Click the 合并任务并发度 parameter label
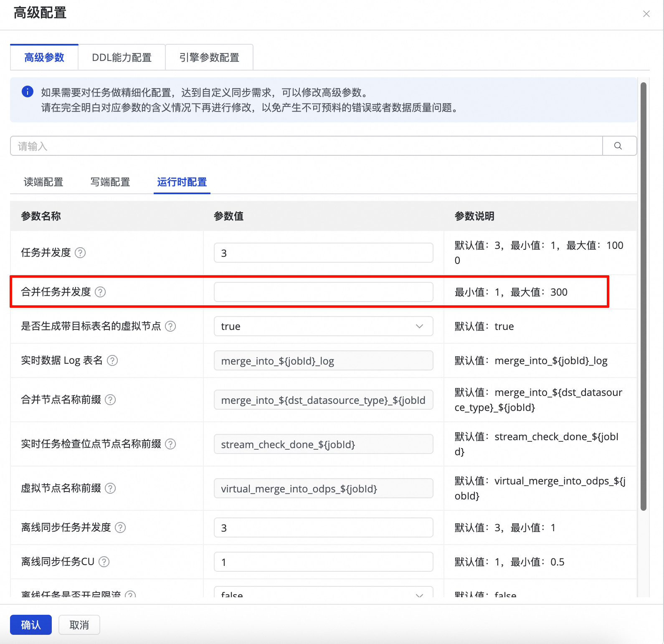The width and height of the screenshot is (664, 644). click(x=56, y=292)
